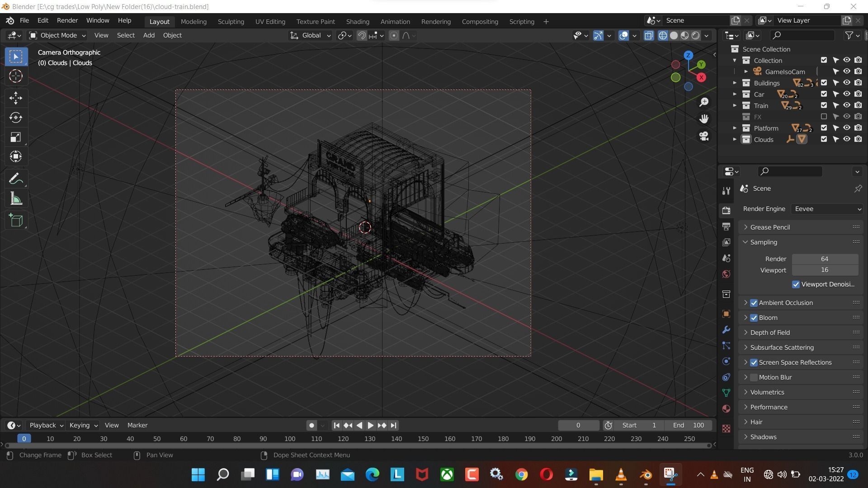The height and width of the screenshot is (488, 868).
Task: Open the Add menu in viewport
Action: (149, 35)
